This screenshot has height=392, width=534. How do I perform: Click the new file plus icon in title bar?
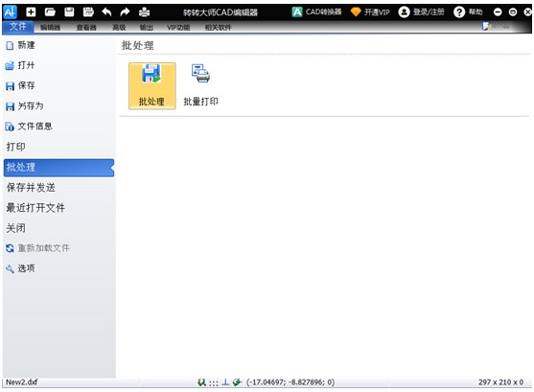click(x=31, y=12)
